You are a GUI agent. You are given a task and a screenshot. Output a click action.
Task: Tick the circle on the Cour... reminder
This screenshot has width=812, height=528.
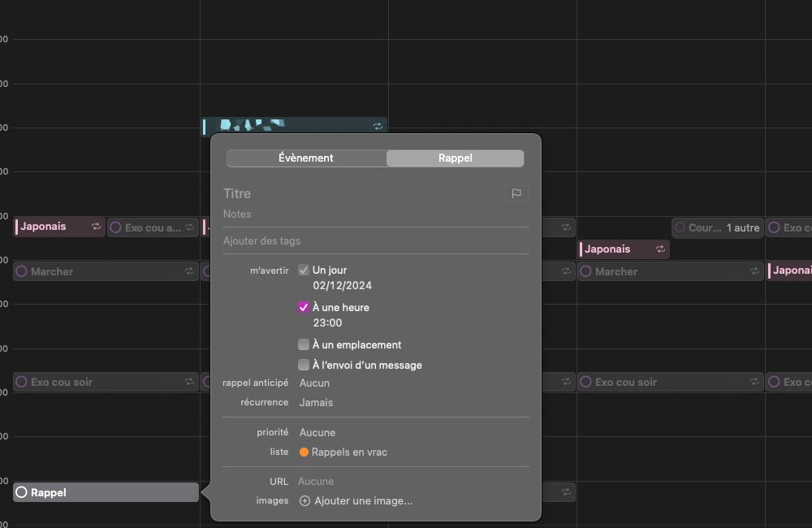click(x=680, y=227)
